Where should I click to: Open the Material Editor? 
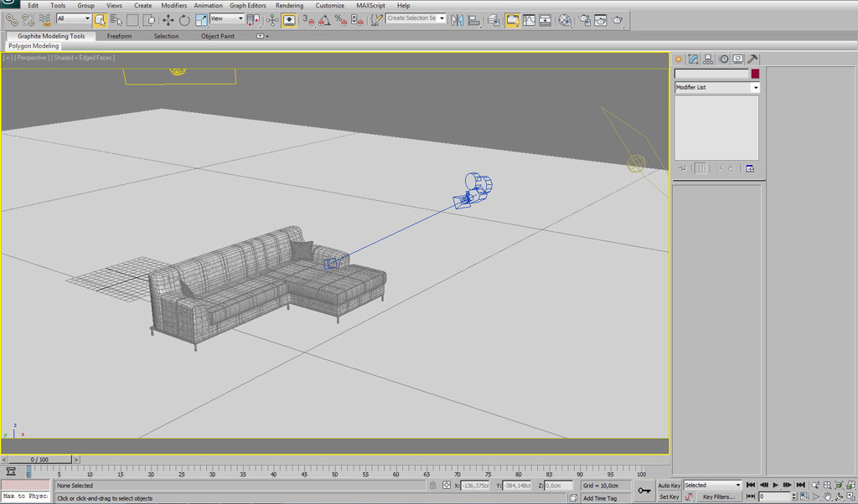(x=566, y=19)
